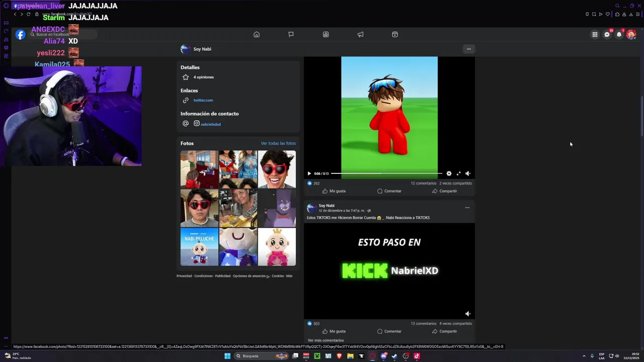Click the Privacidad footer link
Viewport: 644px width, 362px height.
click(184, 276)
